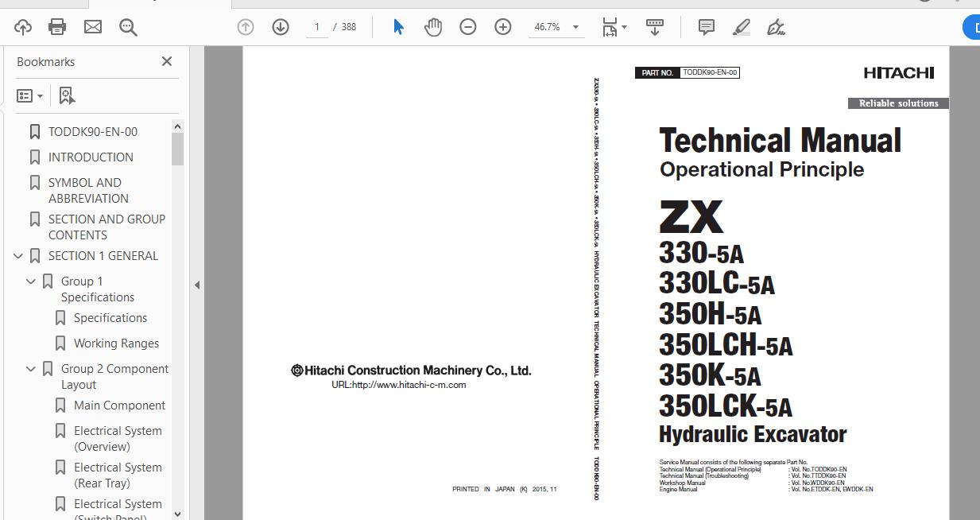This screenshot has width=980, height=520.
Task: Click the bookmark icon beside INTRODUCTION
Action: (34, 157)
